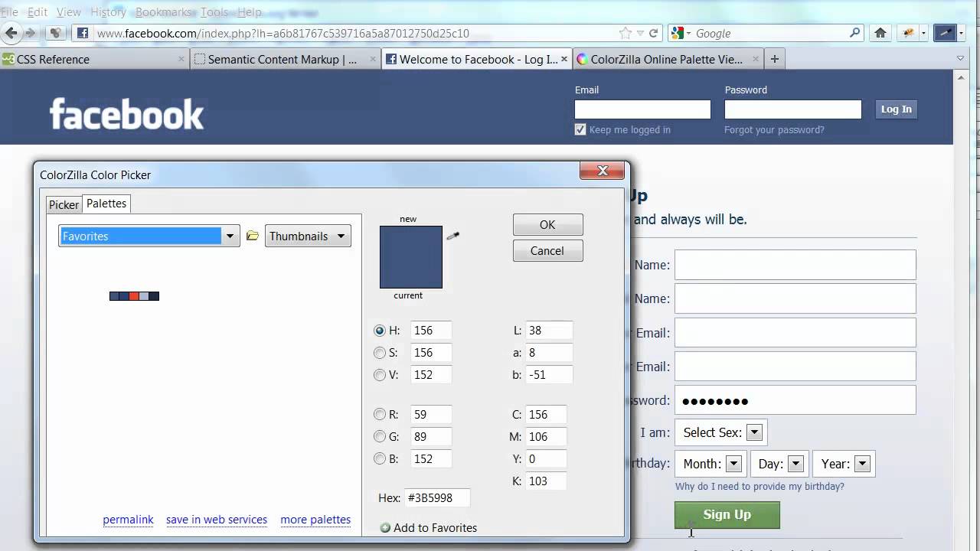Switch to the Picker tab
The image size is (980, 551).
tap(64, 204)
